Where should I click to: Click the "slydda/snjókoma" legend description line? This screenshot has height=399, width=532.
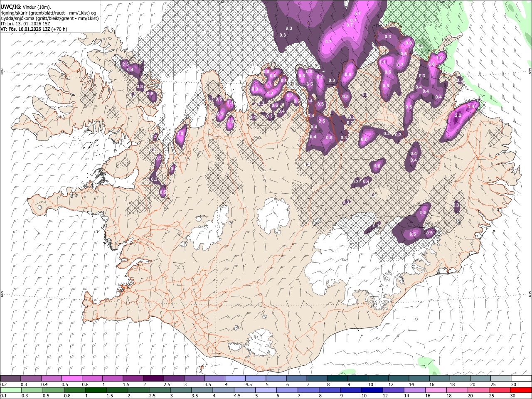click(49, 18)
